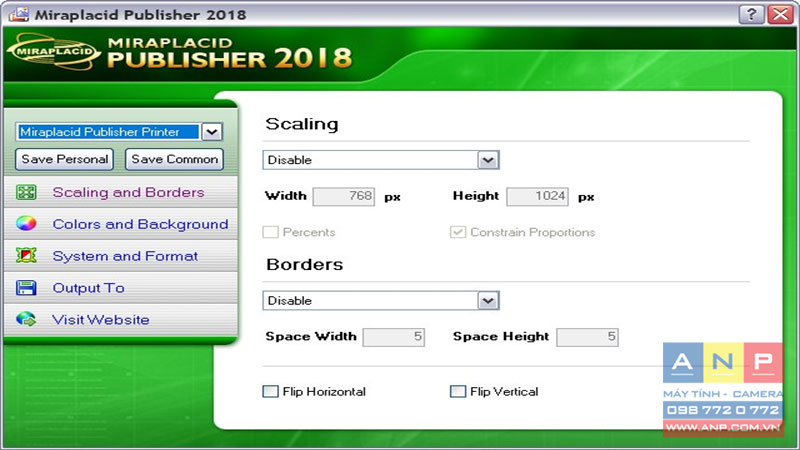
Task: Click the Width label
Action: 286,196
